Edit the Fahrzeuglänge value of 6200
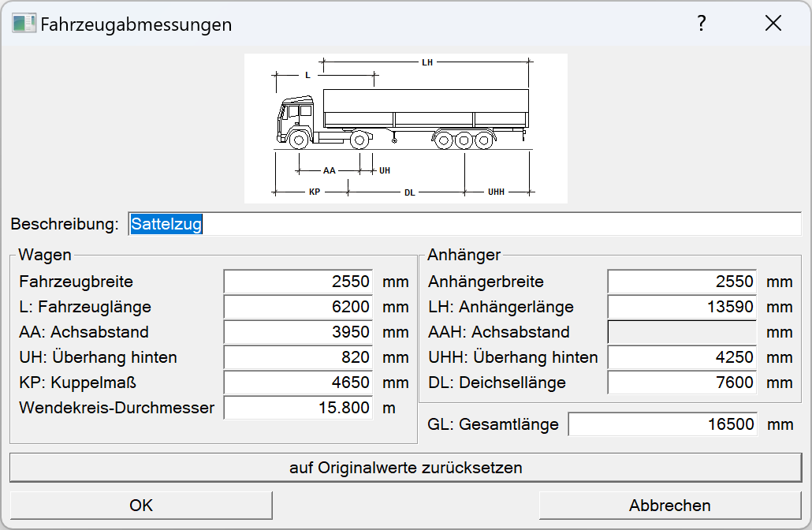812x530 pixels. [298, 307]
